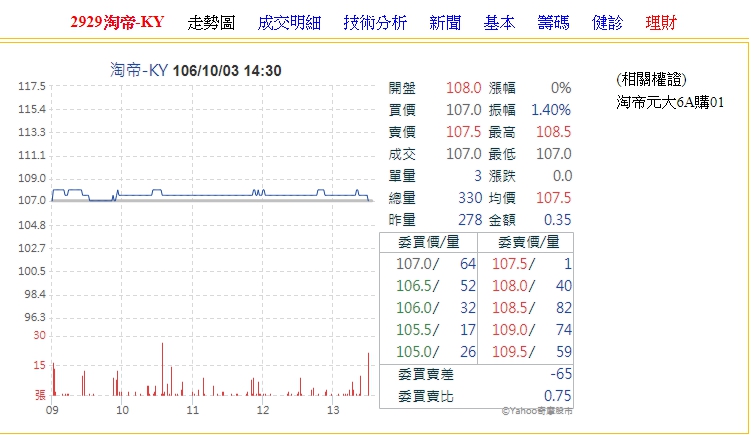
Task: Open the 2929淘帝-KY stock title link
Action: pyautogui.click(x=117, y=22)
